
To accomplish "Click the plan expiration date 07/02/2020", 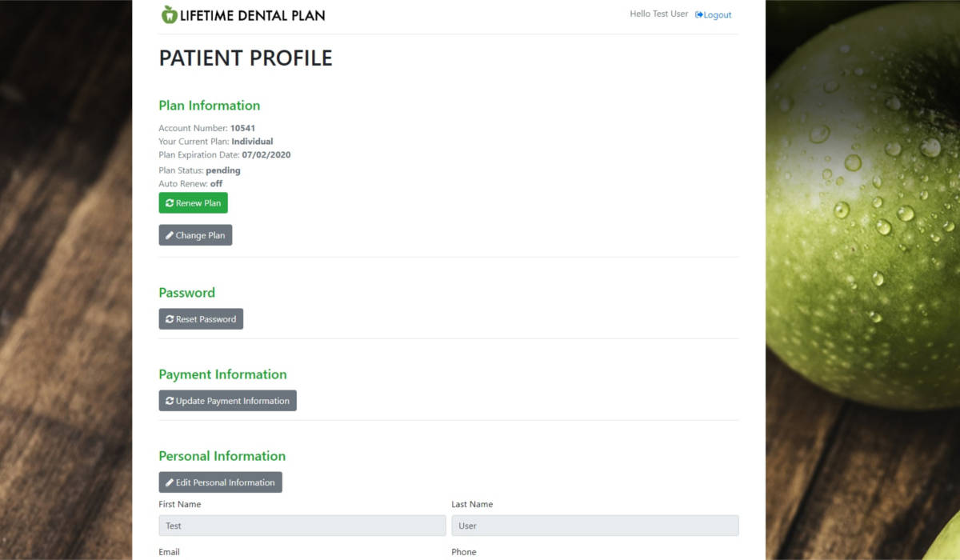I will 266,155.
